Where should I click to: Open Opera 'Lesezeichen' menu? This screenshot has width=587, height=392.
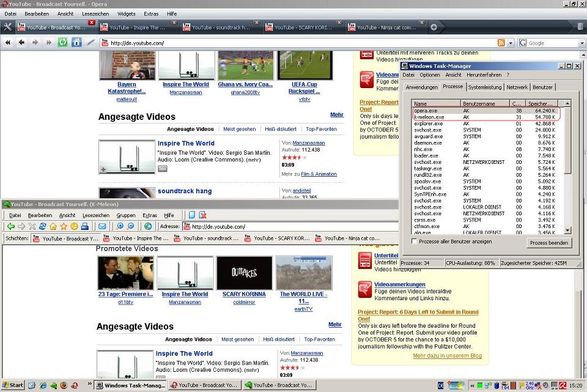pyautogui.click(x=95, y=14)
